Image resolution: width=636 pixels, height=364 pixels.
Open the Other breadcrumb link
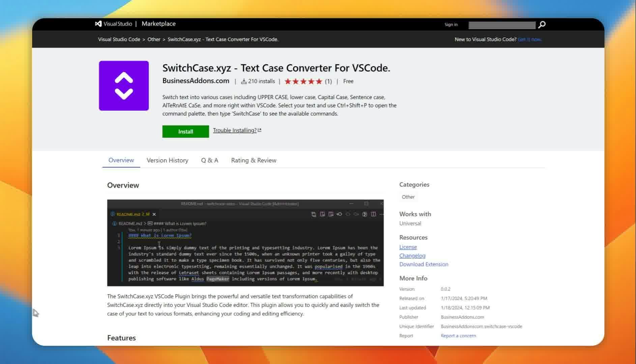click(x=154, y=39)
